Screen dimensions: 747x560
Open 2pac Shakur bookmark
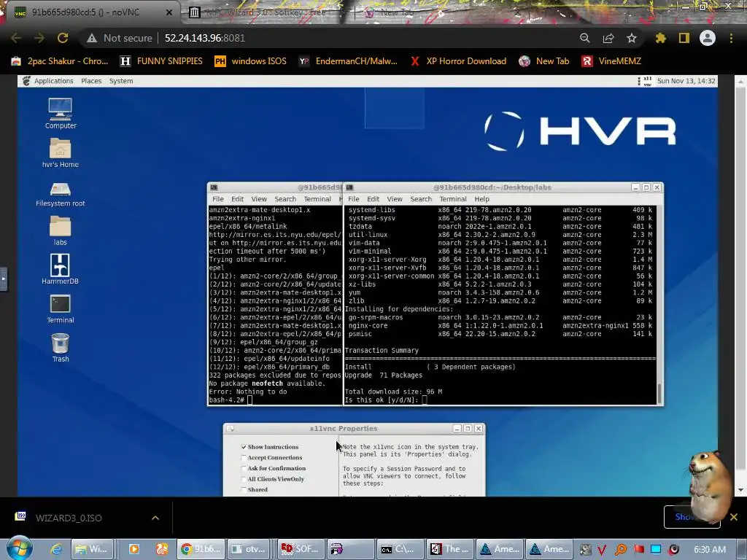[60, 61]
